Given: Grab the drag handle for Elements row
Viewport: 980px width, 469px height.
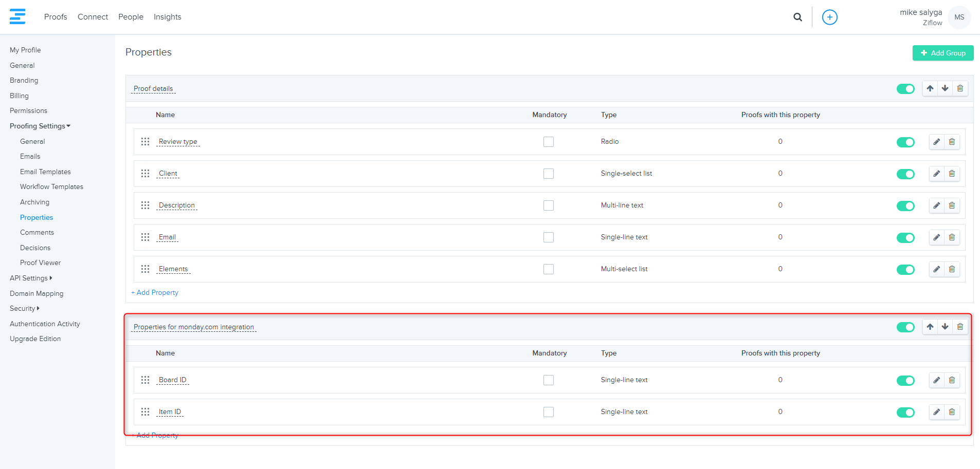Looking at the screenshot, I should point(146,269).
